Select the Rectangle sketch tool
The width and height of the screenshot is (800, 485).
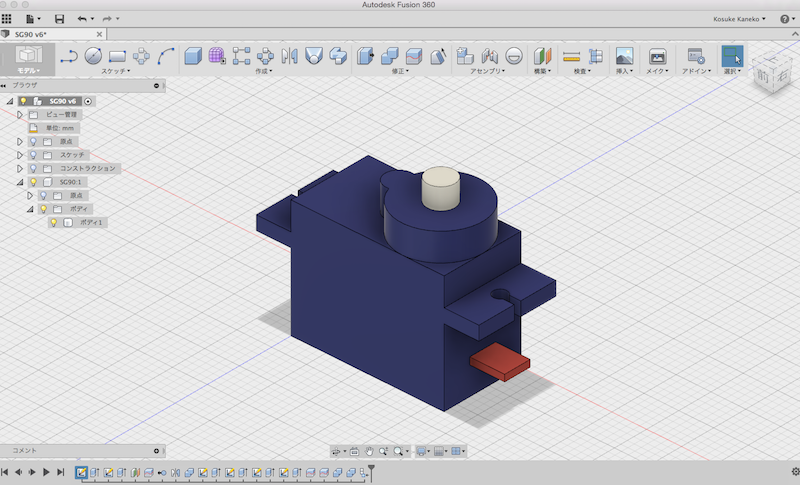117,56
